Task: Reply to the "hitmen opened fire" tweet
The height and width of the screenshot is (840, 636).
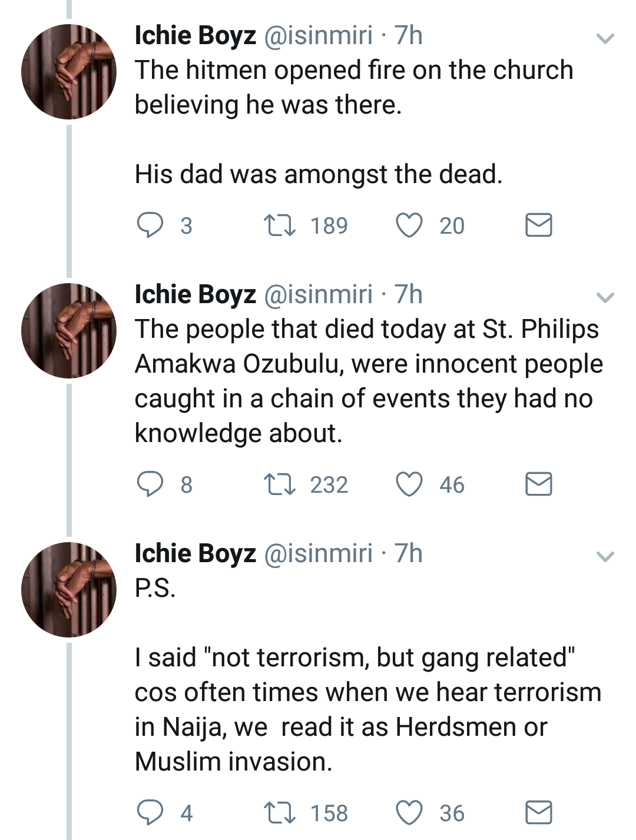Action: click(x=150, y=225)
